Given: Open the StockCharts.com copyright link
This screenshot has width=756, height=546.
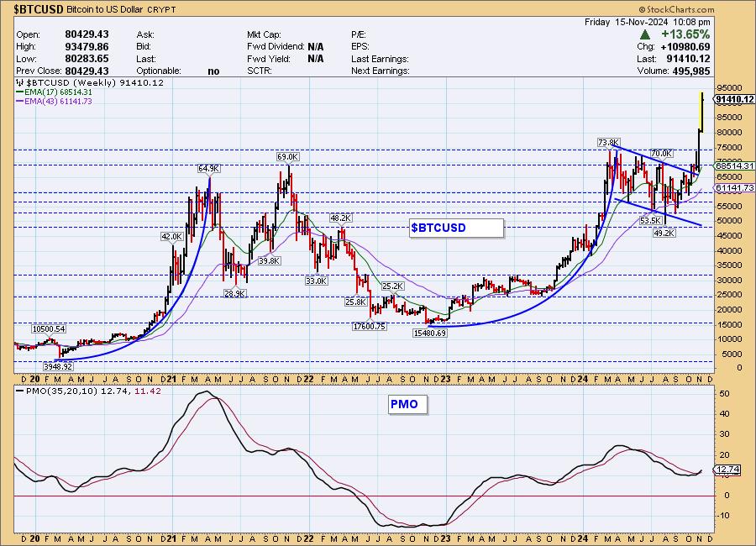Looking at the screenshot, I should pyautogui.click(x=676, y=9).
